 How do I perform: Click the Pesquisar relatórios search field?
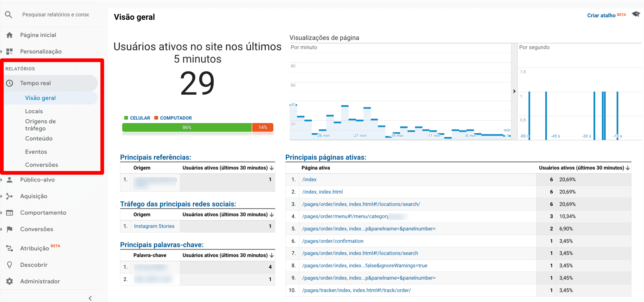click(55, 15)
